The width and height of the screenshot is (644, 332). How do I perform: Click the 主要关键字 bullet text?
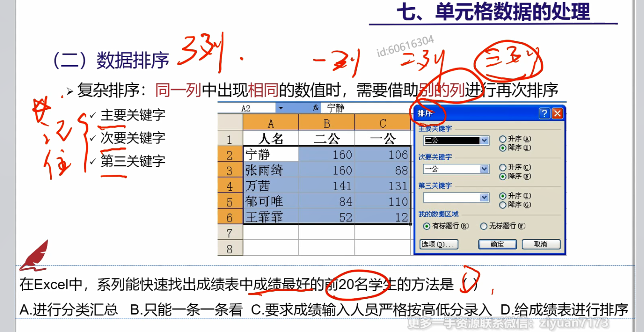[x=133, y=115]
